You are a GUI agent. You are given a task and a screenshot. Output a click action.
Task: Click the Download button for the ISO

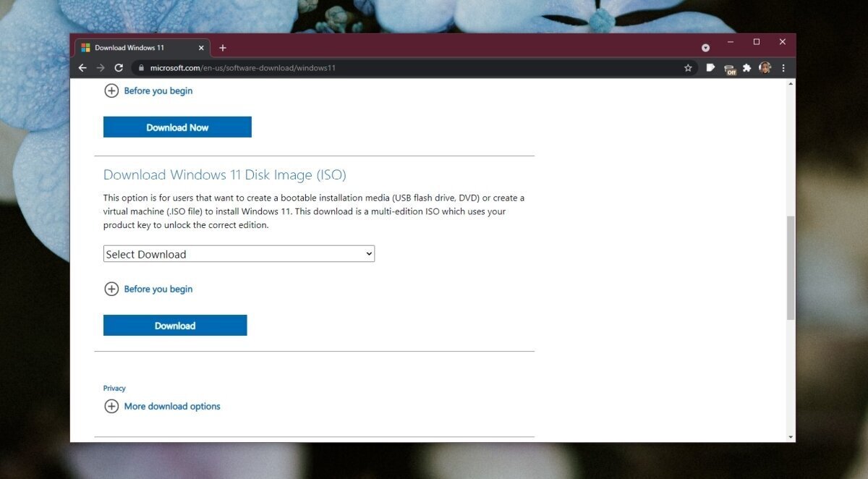point(175,325)
